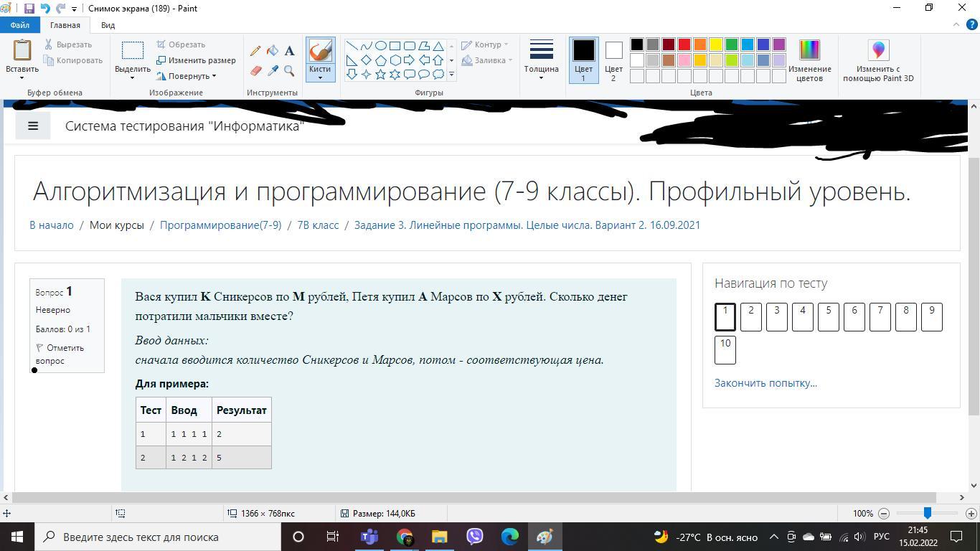Pick the Cloud callout shape
Screen dimensions: 980x551
[x=438, y=74]
